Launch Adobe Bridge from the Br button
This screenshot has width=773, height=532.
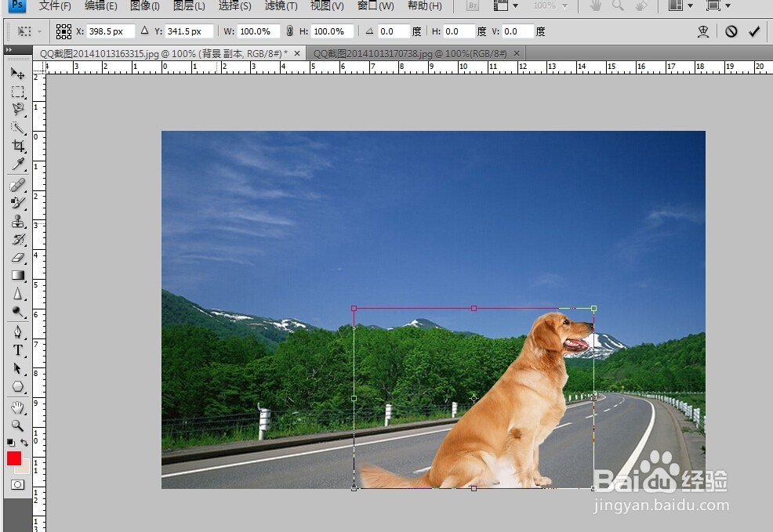tap(472, 6)
